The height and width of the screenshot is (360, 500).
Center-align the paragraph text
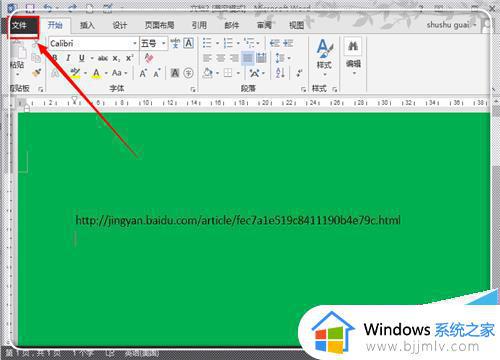(x=221, y=58)
